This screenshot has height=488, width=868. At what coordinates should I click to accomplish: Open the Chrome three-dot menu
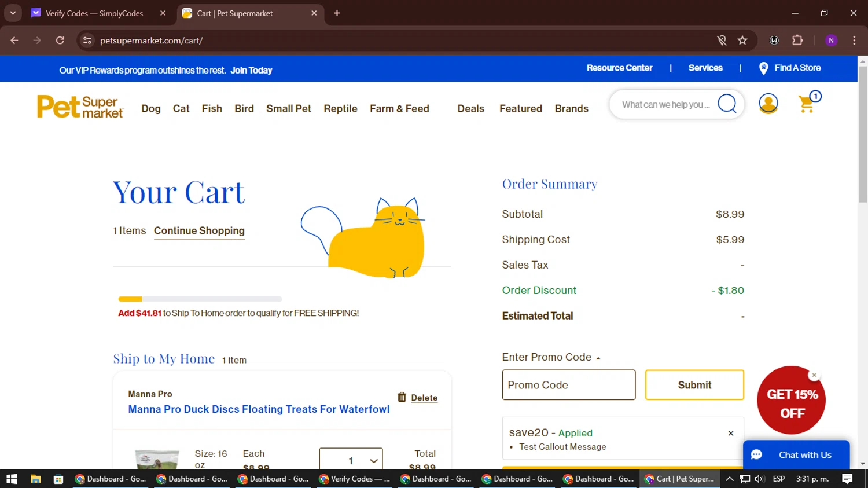(x=854, y=41)
